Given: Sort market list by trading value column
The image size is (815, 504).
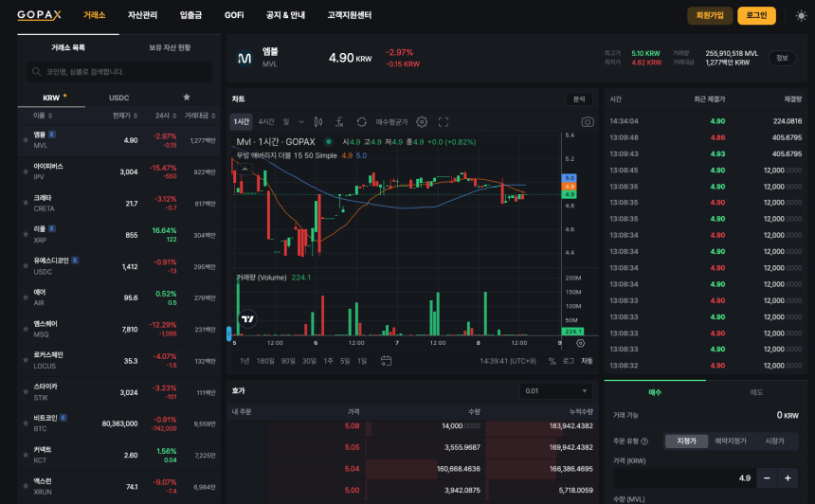Looking at the screenshot, I should [200, 116].
